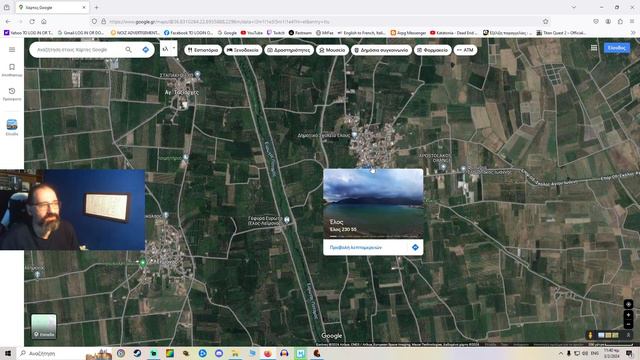Focus the Google Maps search input field

[78, 49]
